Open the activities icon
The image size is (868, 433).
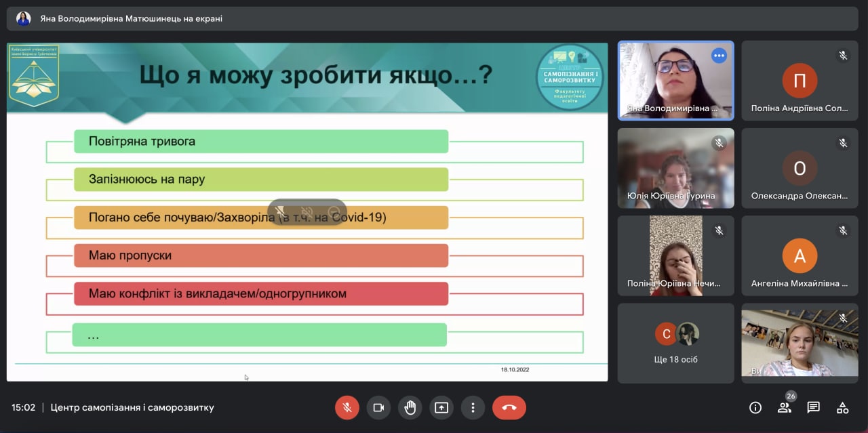coord(842,407)
